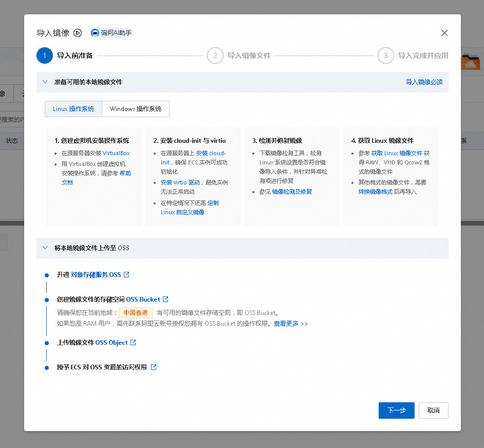Open the 对象存储服务 OSS link
Screen dimensions: 484x448
tap(96, 274)
